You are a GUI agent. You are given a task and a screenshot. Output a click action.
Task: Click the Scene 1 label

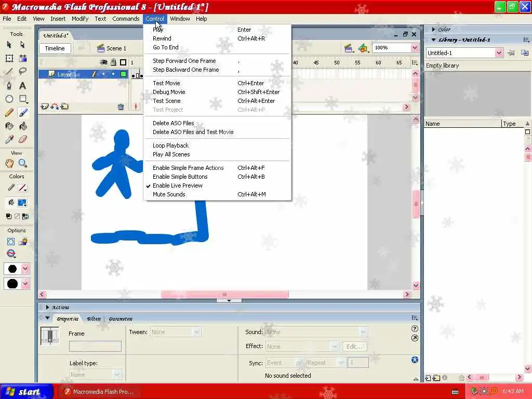[116, 48]
